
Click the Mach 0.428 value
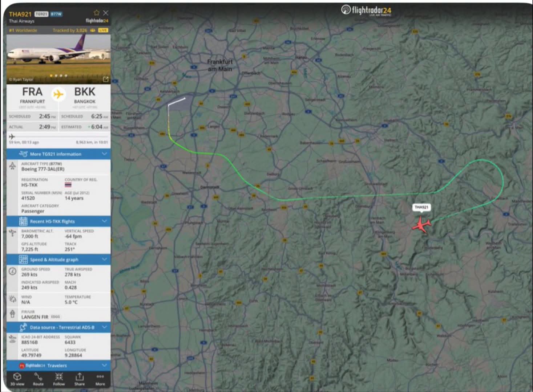click(70, 288)
